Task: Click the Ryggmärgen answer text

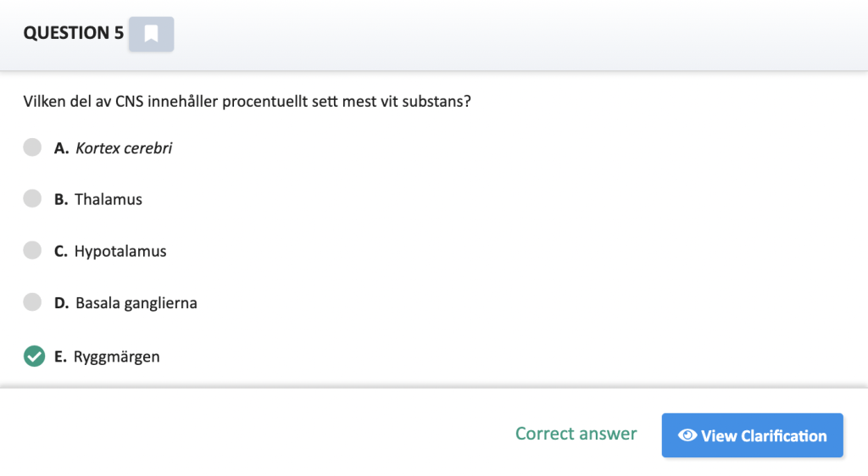Action: pyautogui.click(x=116, y=357)
